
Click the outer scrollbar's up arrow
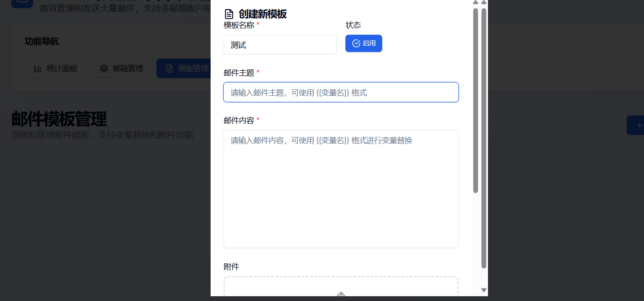(484, 3)
